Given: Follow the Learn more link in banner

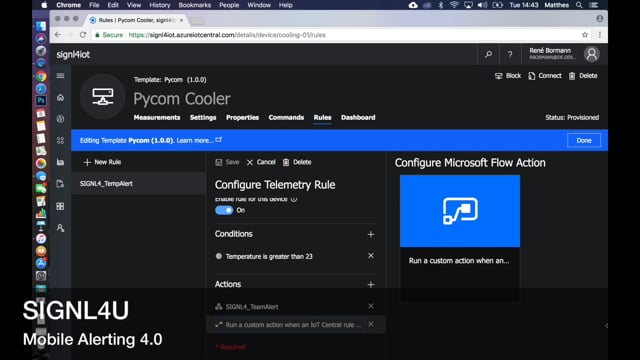Looking at the screenshot, I should tap(199, 140).
